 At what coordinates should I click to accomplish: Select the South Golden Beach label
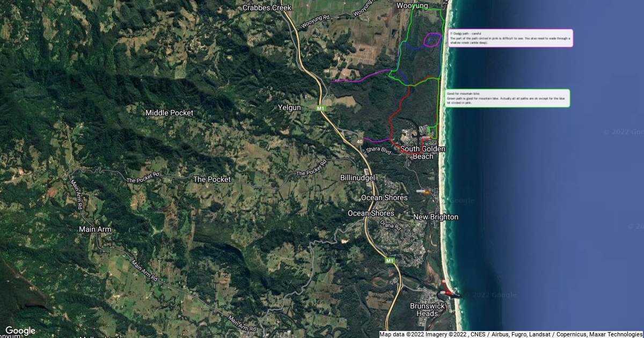click(x=423, y=152)
